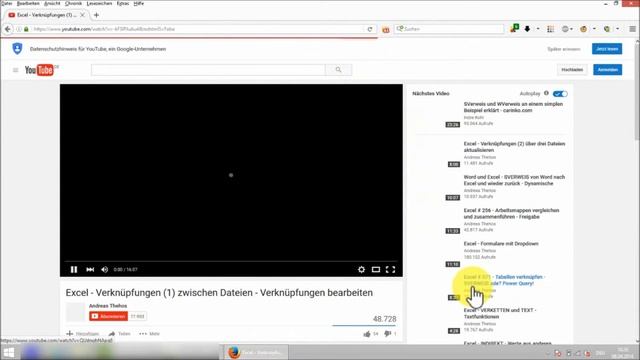
Task: Click the channel avatar thumbnail beside Andreas Thehos
Action: point(76,312)
